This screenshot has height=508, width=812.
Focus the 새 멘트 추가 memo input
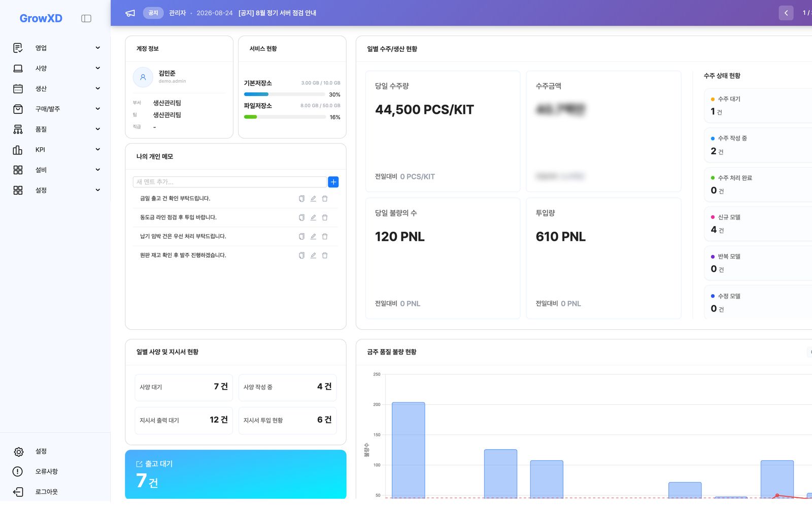[x=230, y=182]
